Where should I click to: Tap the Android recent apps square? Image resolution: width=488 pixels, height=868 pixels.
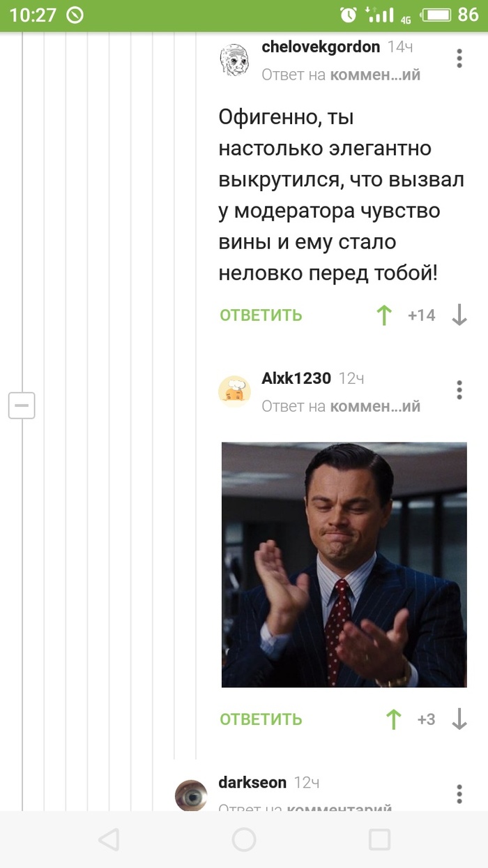(379, 839)
